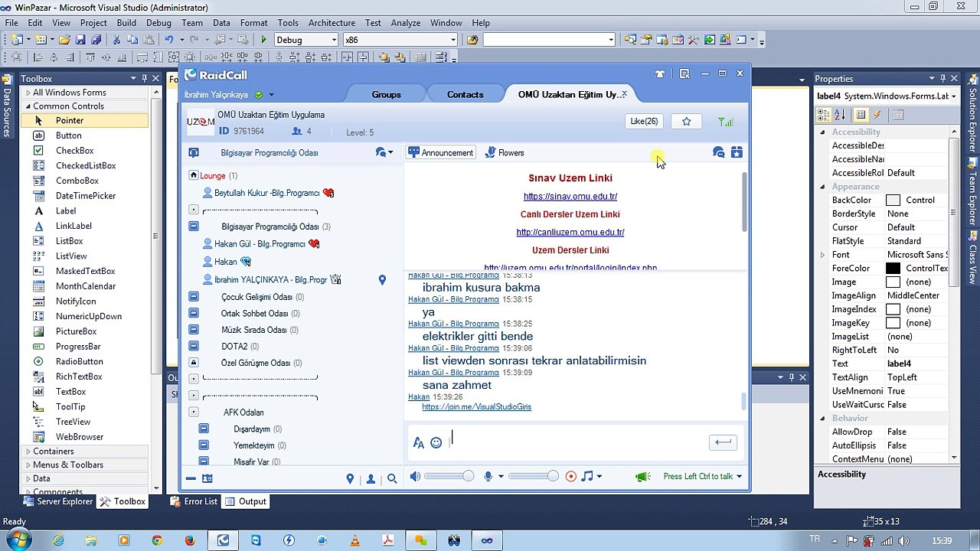Start recording with the red record button
Viewport: 980px width, 551px height.
pyautogui.click(x=570, y=476)
